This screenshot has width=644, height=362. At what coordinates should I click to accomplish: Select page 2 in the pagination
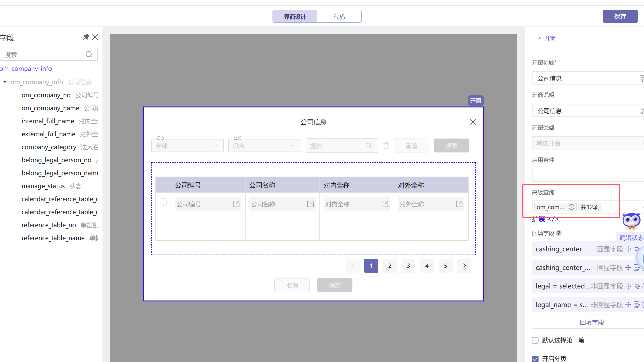[x=390, y=266]
